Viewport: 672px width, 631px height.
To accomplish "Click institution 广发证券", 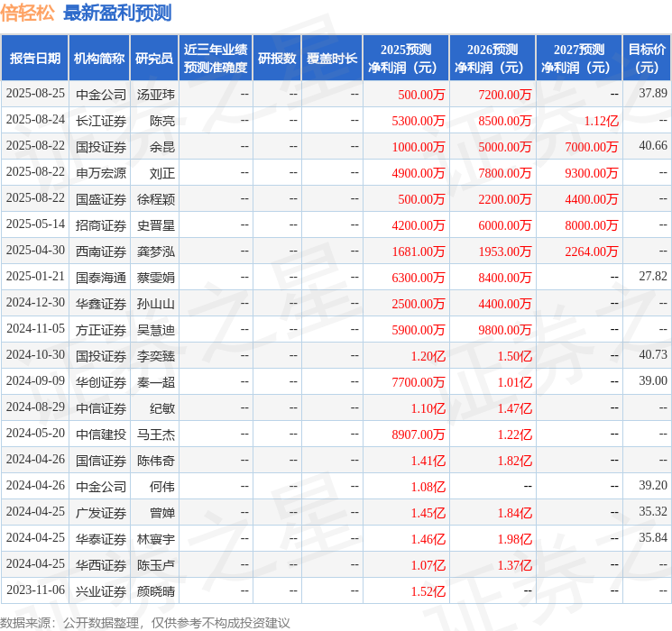I will [x=101, y=513].
